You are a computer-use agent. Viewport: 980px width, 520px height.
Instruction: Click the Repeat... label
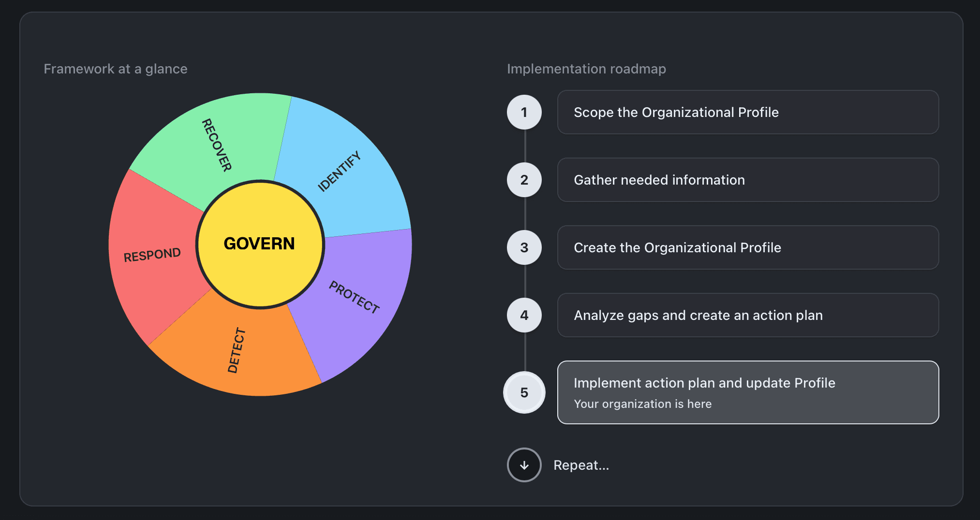click(x=581, y=465)
